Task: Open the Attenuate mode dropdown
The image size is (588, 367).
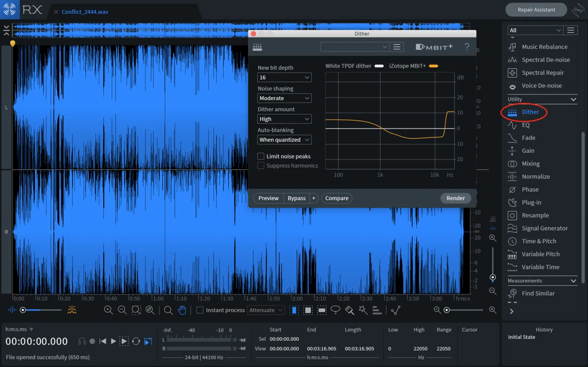Action: 266,310
